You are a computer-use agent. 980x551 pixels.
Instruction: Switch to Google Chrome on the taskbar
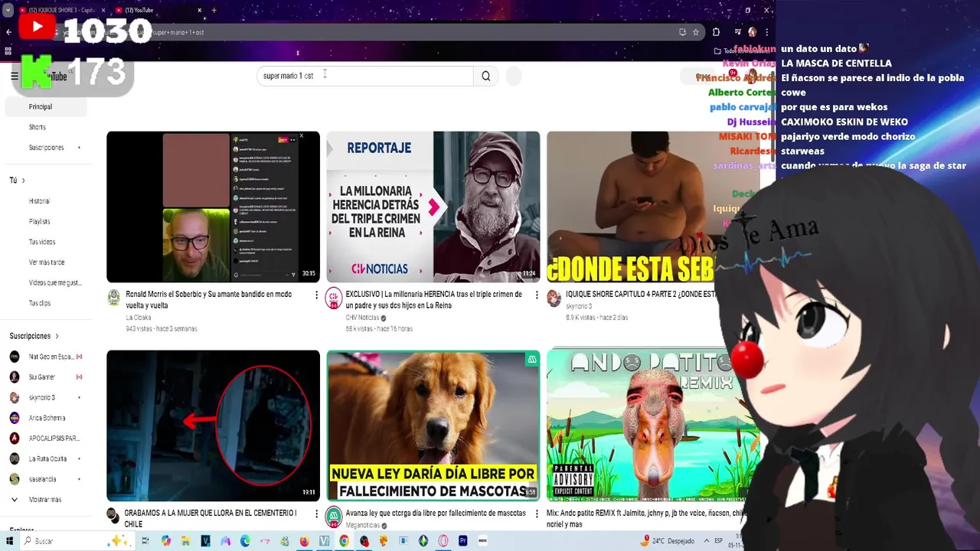tap(344, 541)
